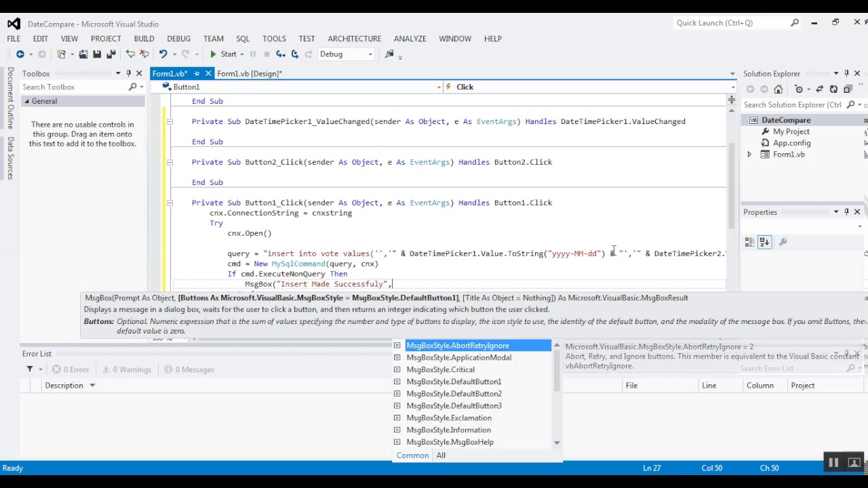Screen dimensions: 868x488
Task: Click the Search Toolbox magnifier icon
Action: click(x=133, y=87)
